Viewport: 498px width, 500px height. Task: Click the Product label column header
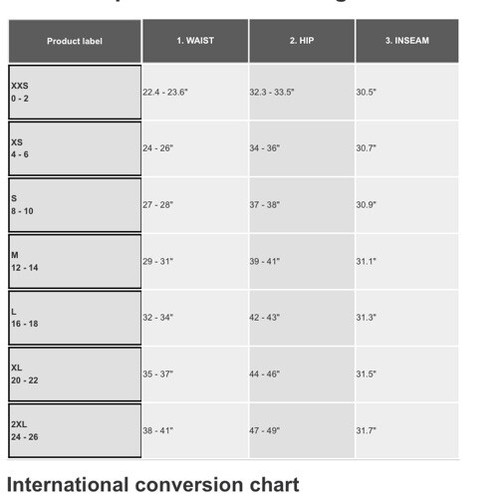pos(75,41)
